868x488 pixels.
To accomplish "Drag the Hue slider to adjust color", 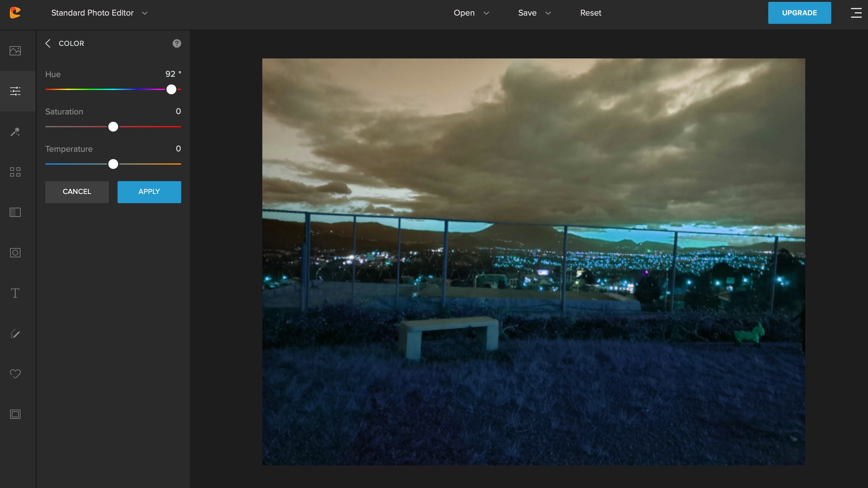I will [171, 89].
